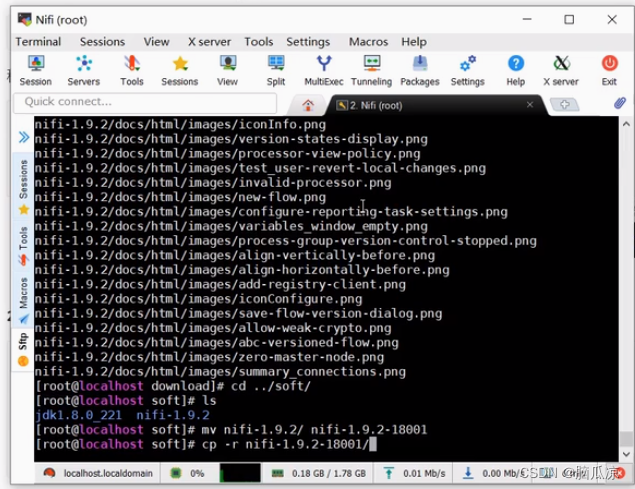Click the terminal scrollbar up arrow
Screen dimensions: 635x489
(x=626, y=124)
